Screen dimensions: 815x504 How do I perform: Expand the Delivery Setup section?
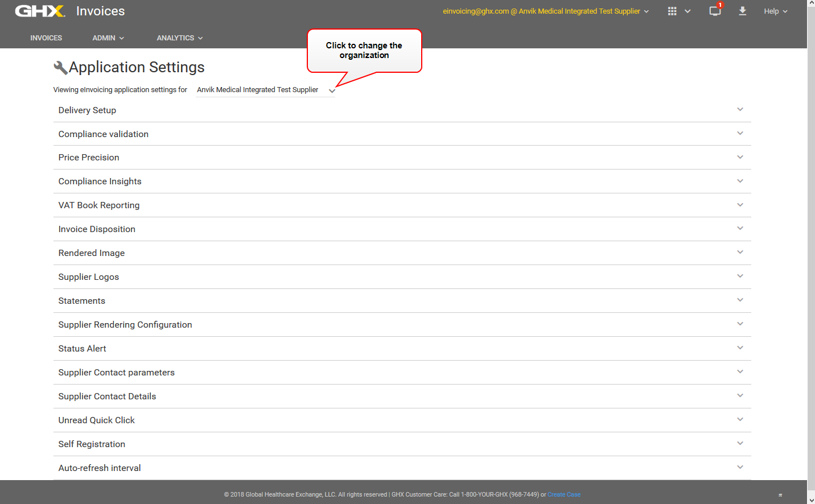(740, 109)
